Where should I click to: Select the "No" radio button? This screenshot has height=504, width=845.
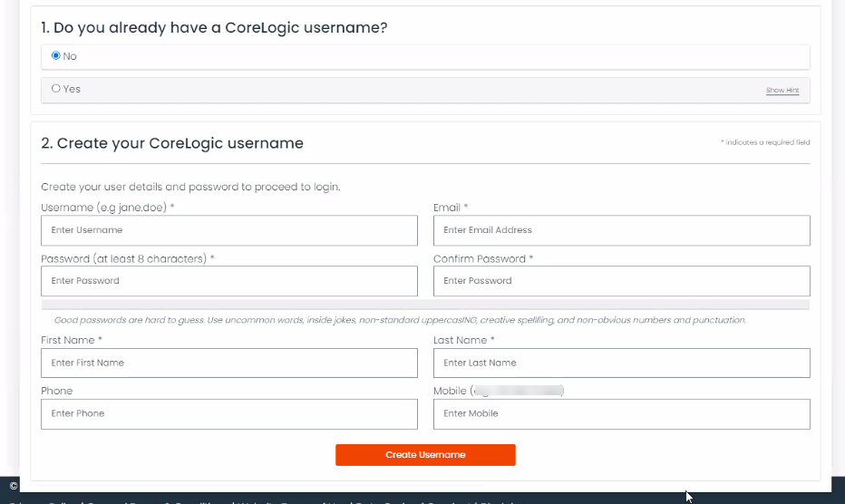coord(56,56)
